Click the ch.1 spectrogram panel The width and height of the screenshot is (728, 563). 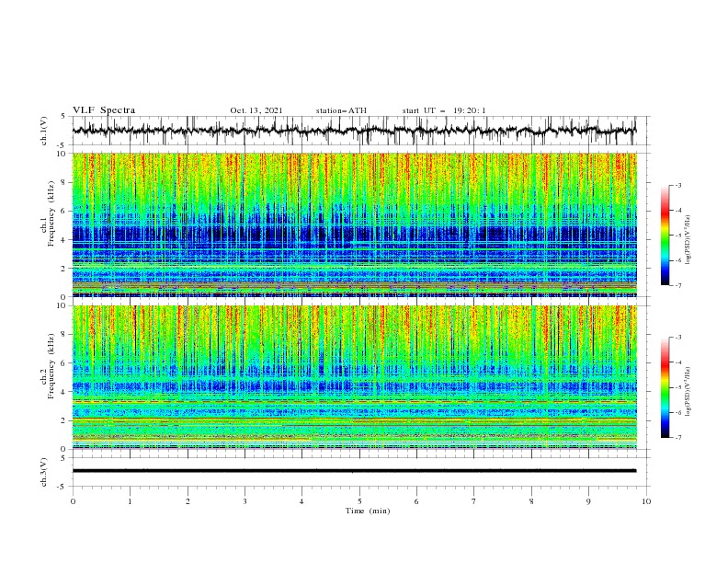354,224
